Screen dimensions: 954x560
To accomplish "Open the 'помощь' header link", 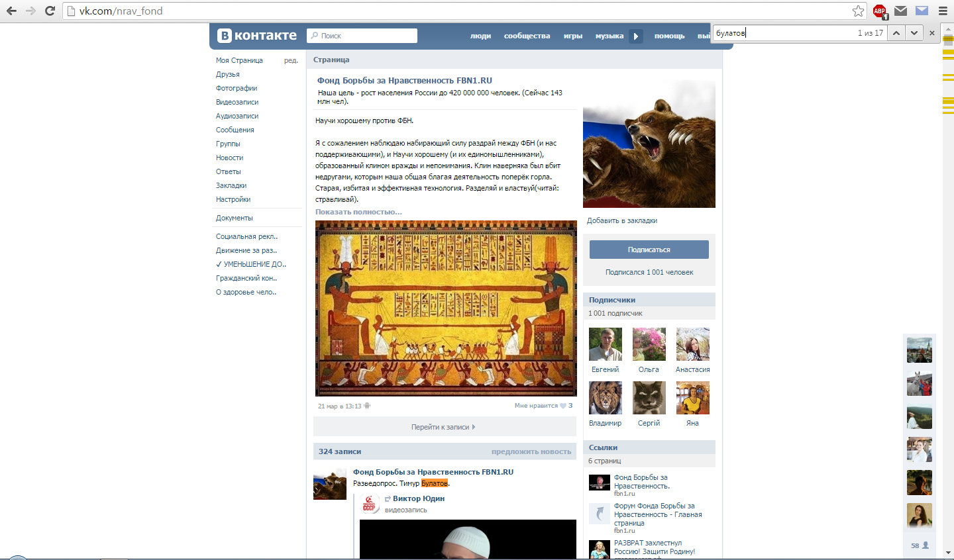I will (670, 36).
